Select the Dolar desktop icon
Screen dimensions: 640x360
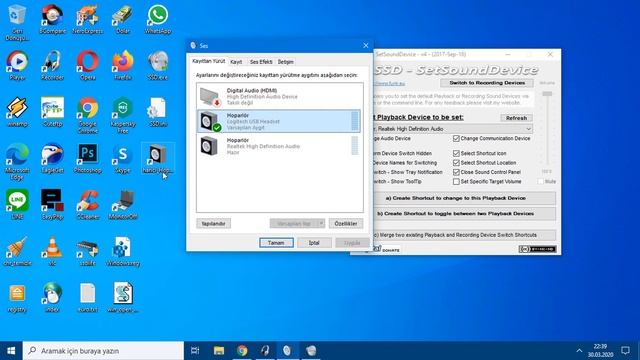pyautogui.click(x=122, y=18)
